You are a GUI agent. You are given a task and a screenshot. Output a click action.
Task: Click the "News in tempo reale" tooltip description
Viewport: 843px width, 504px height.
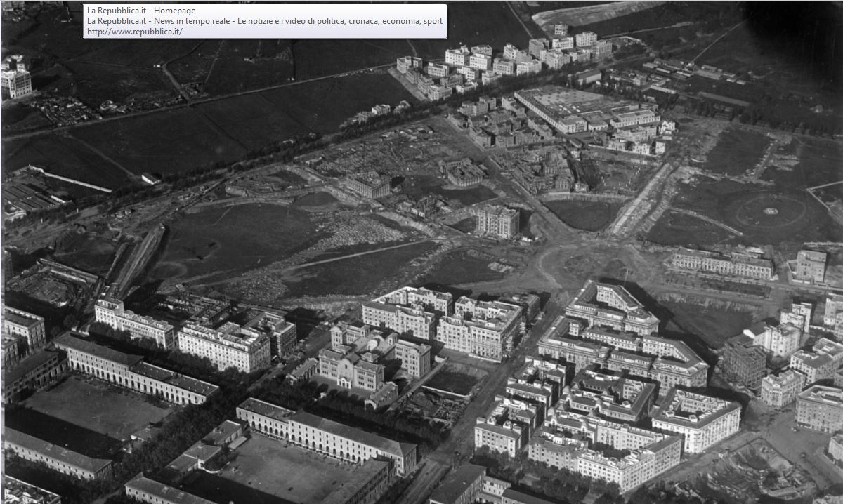point(265,21)
